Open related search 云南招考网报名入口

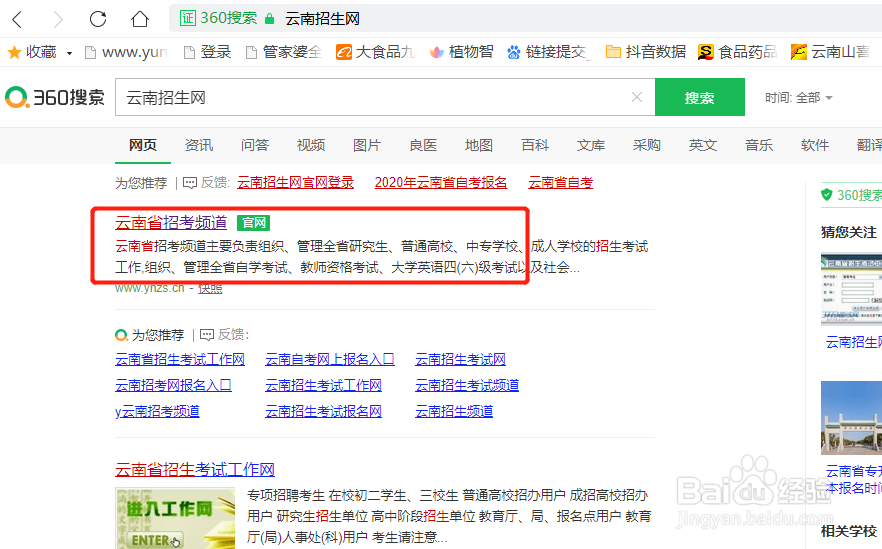[x=173, y=385]
